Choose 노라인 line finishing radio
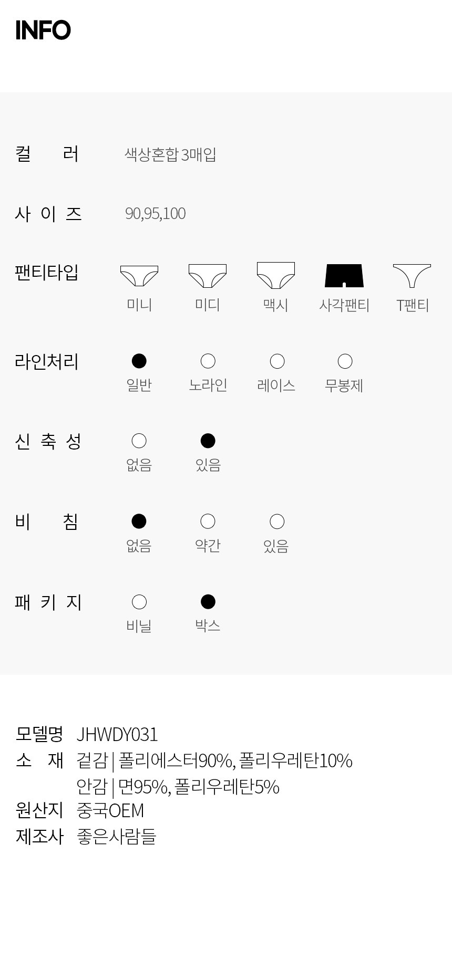 (208, 361)
